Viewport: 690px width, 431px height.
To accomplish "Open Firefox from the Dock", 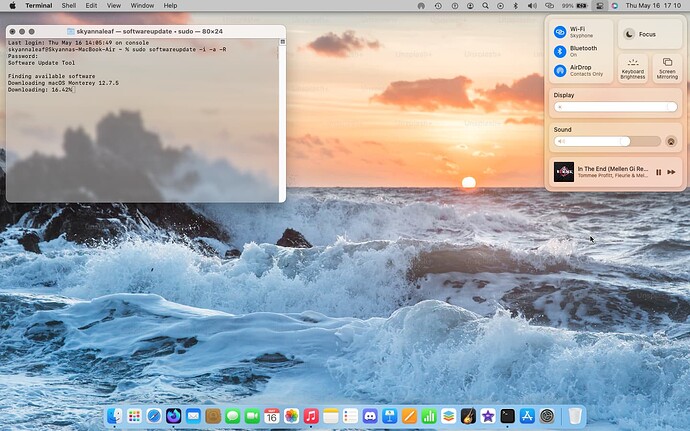I will point(173,416).
